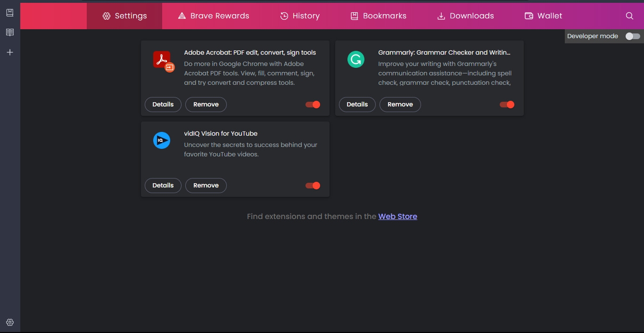Image resolution: width=644 pixels, height=333 pixels.
Task: Turn off vidIQ Vision extension toggle
Action: [313, 186]
